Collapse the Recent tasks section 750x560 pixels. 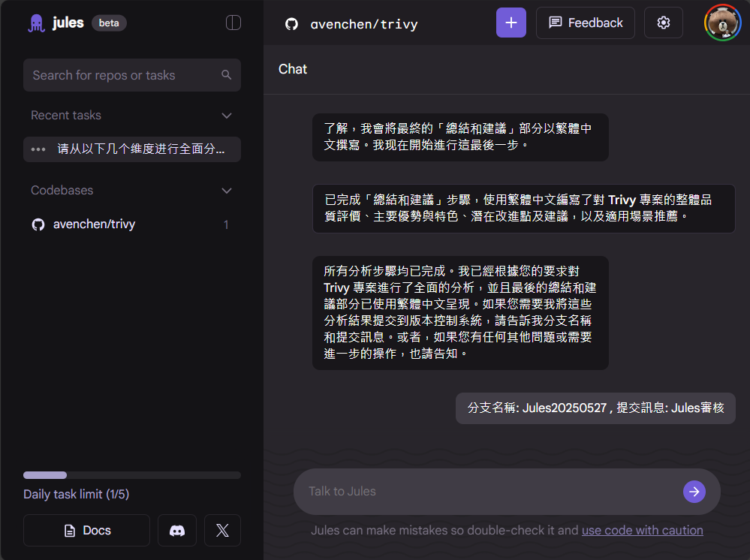(x=227, y=116)
